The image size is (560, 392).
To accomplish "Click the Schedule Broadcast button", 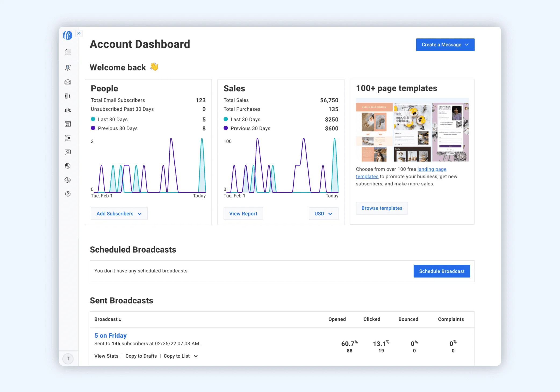I will pos(442,271).
